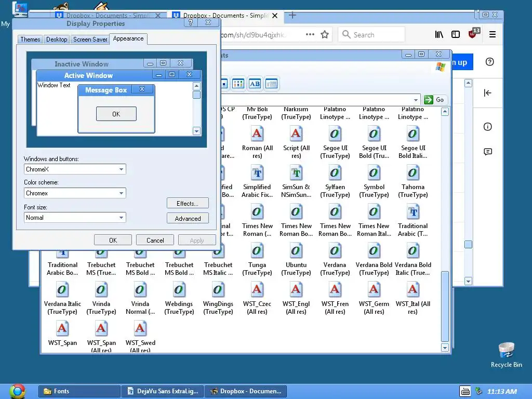The height and width of the screenshot is (399, 532).
Task: Select the Traditional Arabic (T... font icon
Action: (413, 212)
